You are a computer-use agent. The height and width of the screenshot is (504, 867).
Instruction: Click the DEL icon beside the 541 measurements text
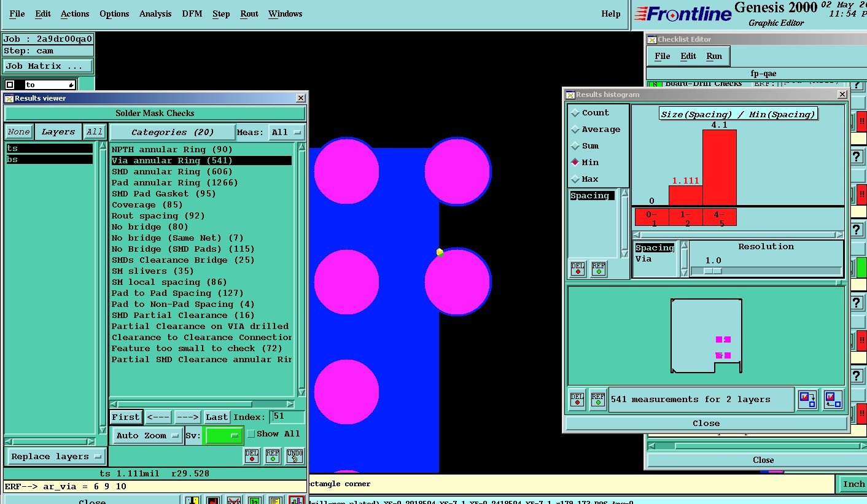click(x=577, y=399)
